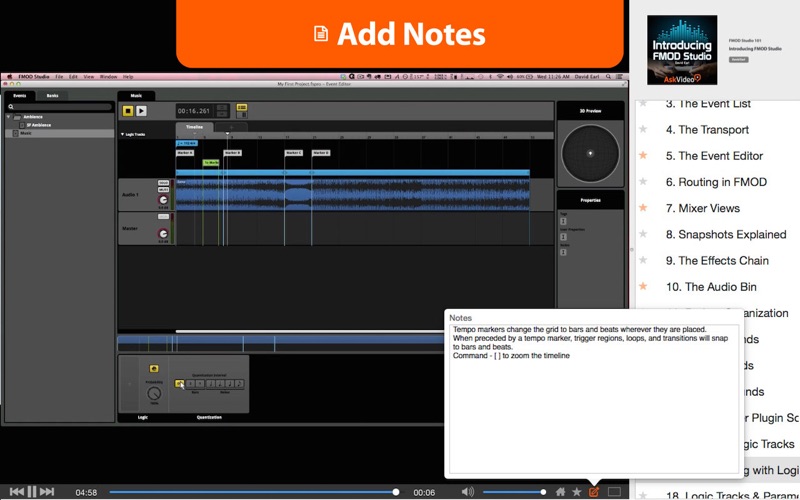800x500 pixels.
Task: Go to home via house icon
Action: (x=561, y=492)
